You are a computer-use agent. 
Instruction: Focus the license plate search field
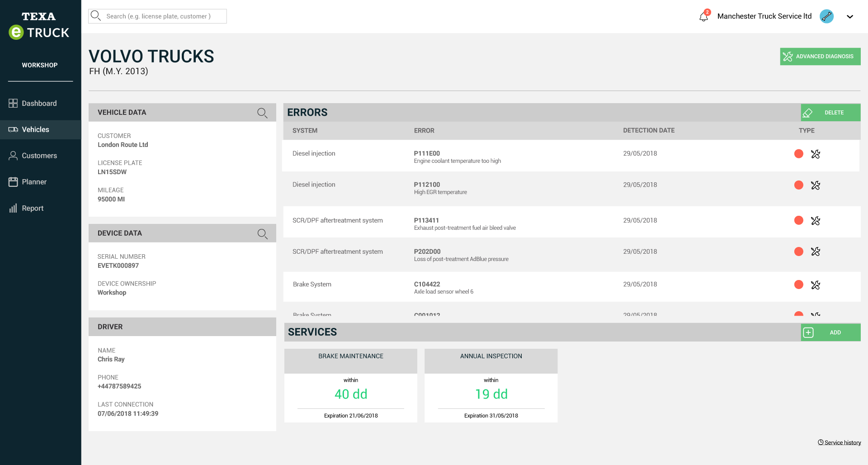pyautogui.click(x=158, y=16)
